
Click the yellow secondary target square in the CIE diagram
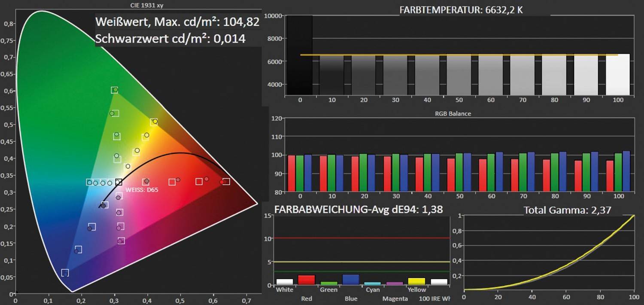154,122
